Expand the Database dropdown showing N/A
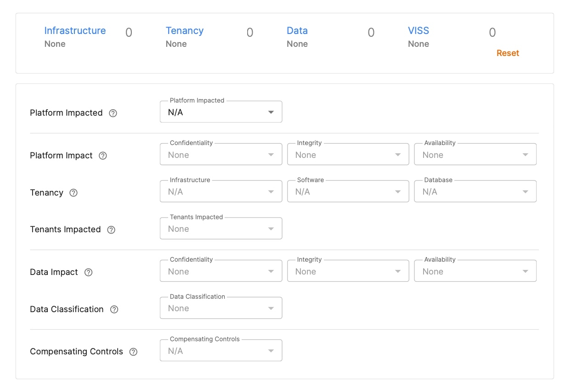The width and height of the screenshot is (566, 392). click(x=475, y=191)
